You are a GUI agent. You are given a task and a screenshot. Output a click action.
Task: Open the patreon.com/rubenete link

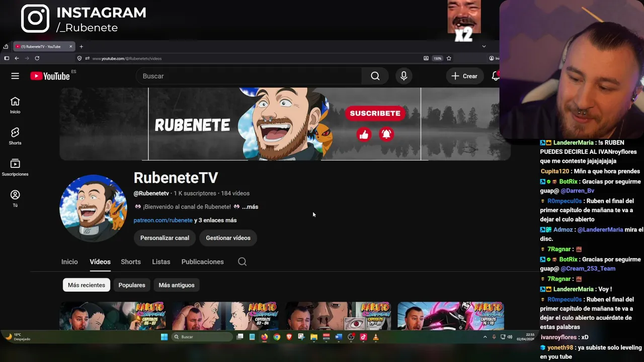coord(163,220)
